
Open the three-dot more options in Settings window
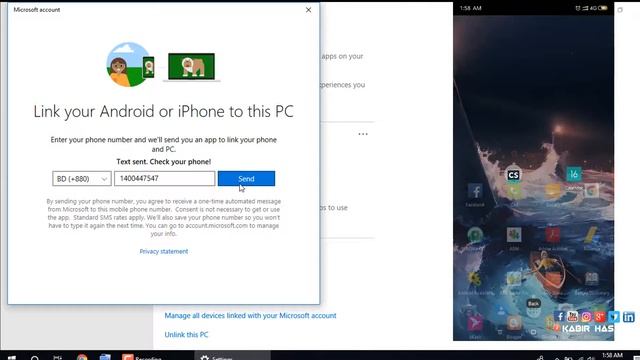click(363, 134)
